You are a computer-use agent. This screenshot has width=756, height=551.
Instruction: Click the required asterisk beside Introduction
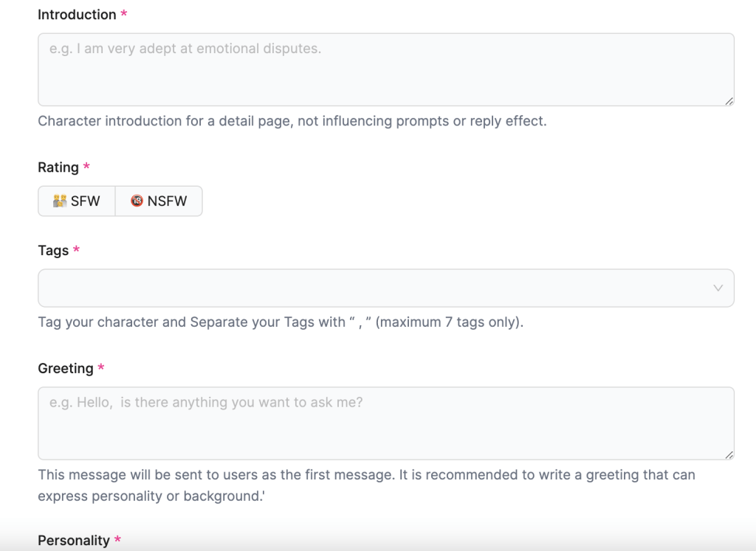pyautogui.click(x=123, y=15)
